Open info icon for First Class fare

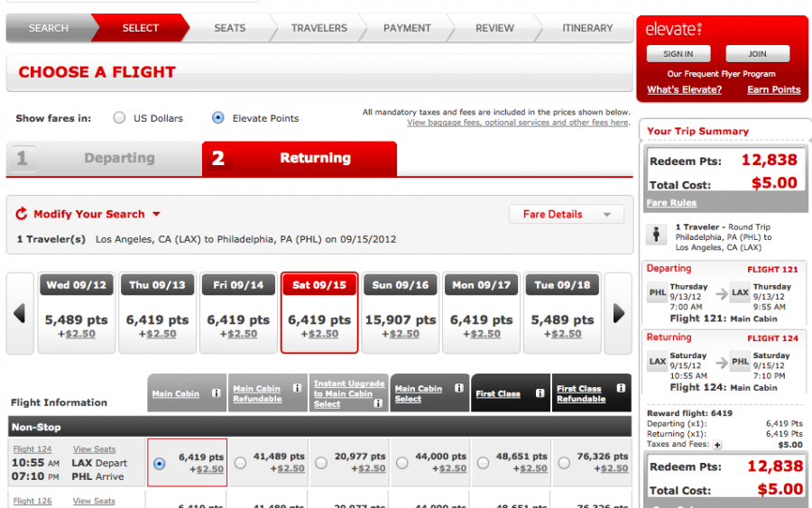click(540, 393)
